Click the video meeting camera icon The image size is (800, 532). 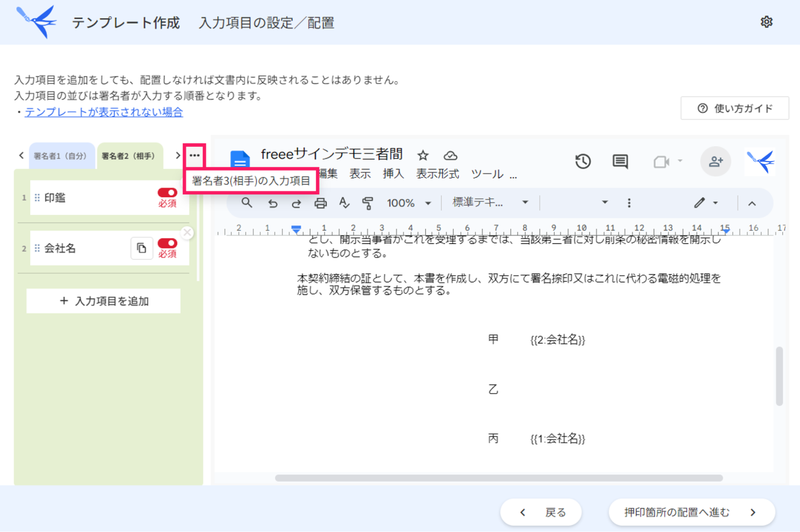click(x=661, y=162)
